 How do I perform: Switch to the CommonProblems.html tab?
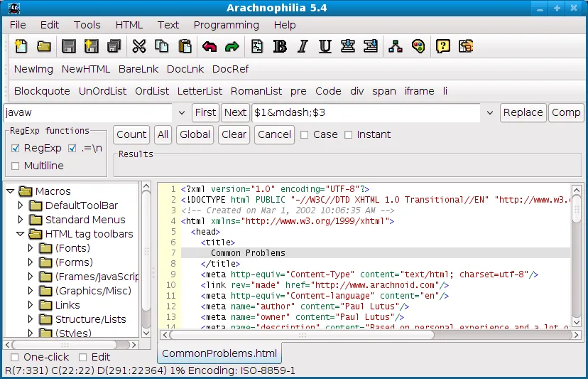(x=219, y=353)
